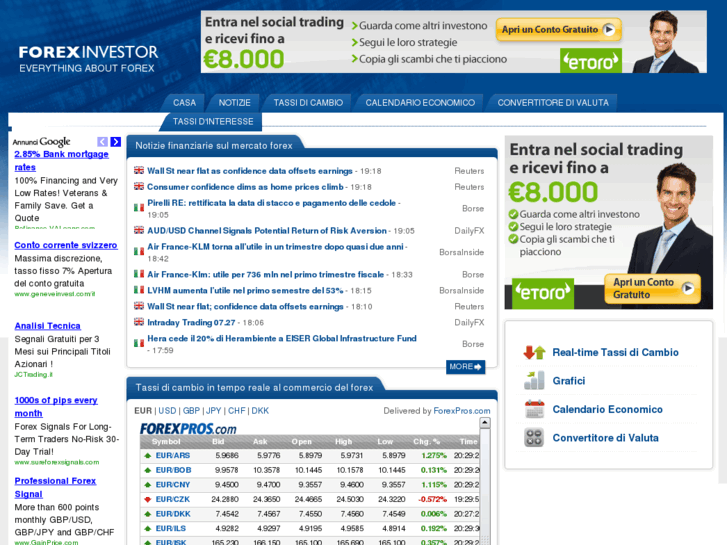Open Professional Forex Signal ad link

(x=55, y=487)
